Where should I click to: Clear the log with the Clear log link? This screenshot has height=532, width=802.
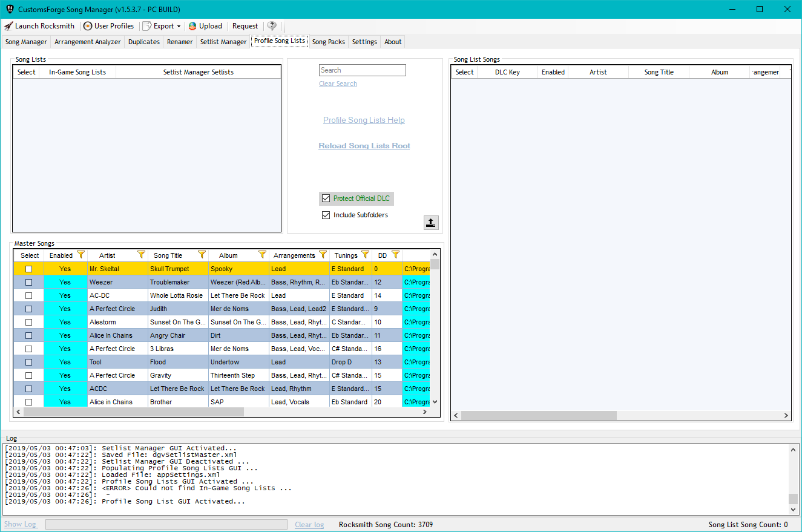coord(309,524)
